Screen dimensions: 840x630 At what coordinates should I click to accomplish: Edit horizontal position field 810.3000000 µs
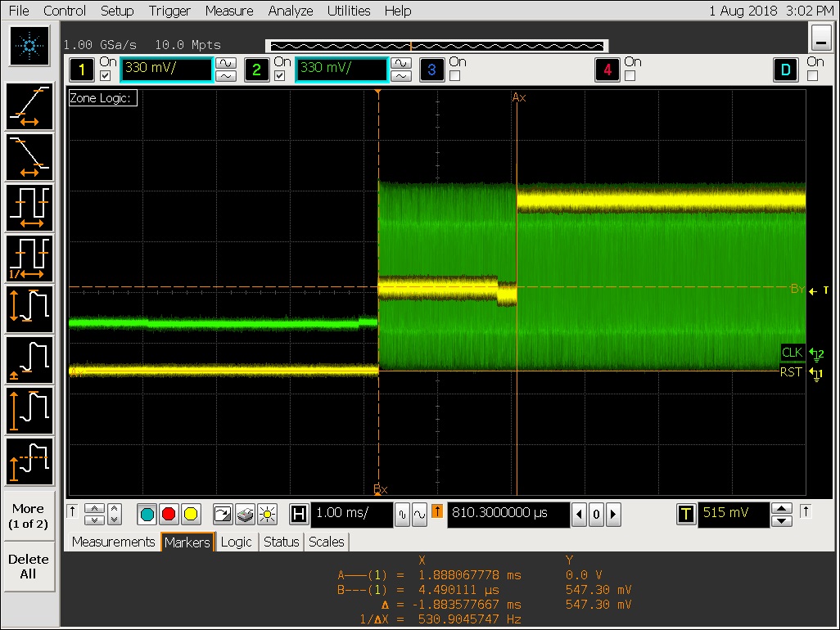click(508, 515)
